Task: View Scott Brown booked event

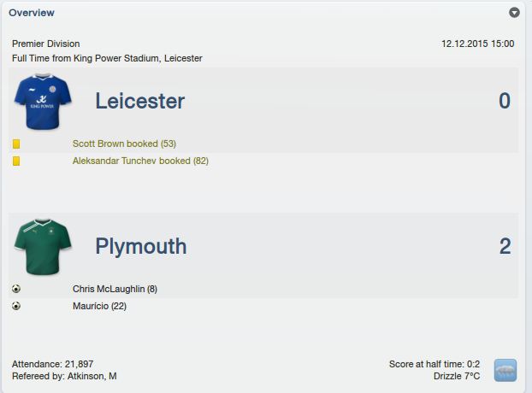Action: click(124, 144)
